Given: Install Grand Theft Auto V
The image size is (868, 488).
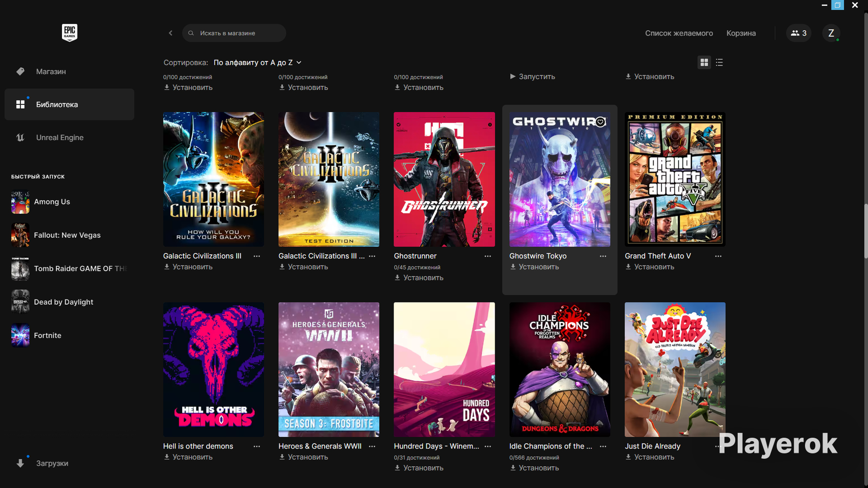Looking at the screenshot, I should click(x=649, y=267).
